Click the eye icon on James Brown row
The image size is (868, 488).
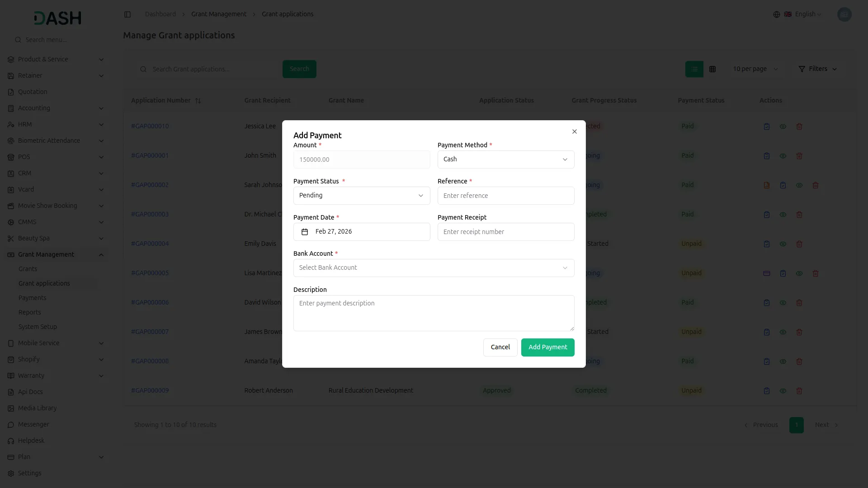[783, 332]
